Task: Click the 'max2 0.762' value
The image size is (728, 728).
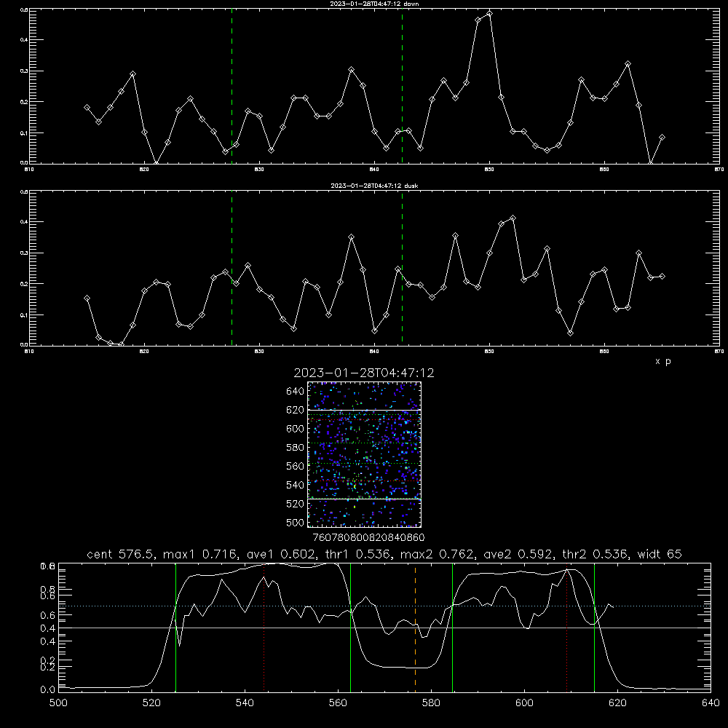Action: [439, 554]
